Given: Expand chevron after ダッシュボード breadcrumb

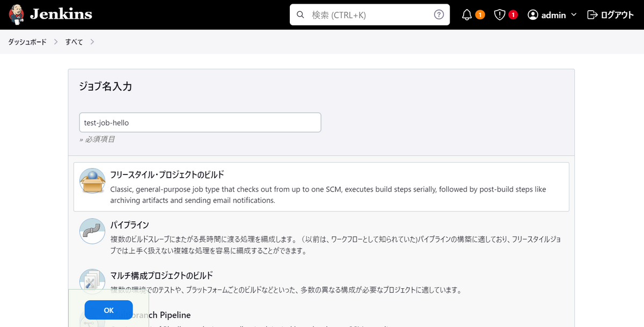Looking at the screenshot, I should pos(56,42).
